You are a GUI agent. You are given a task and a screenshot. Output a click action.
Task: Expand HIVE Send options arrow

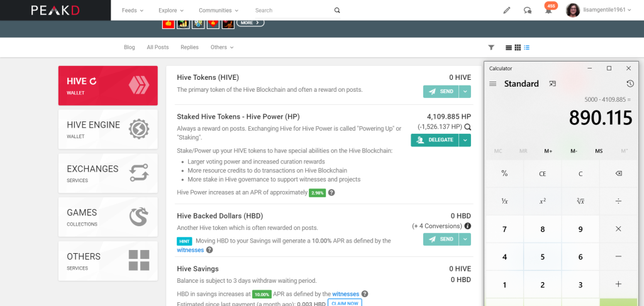click(465, 92)
